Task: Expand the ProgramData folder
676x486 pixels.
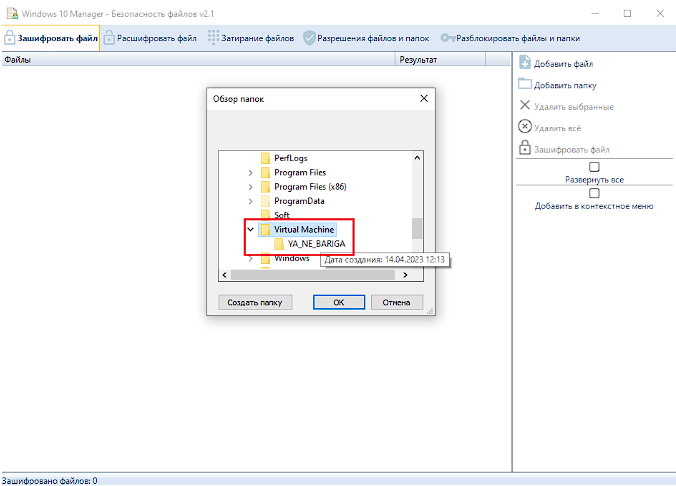Action: coord(250,201)
